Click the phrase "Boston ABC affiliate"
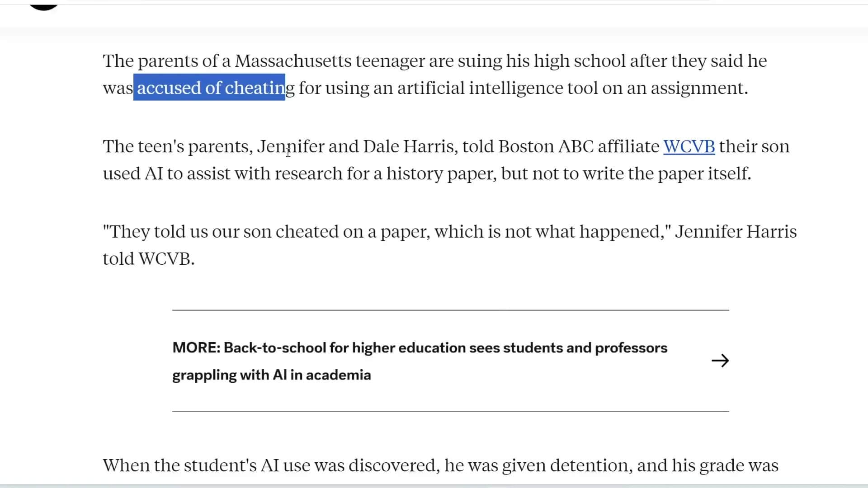868x488 pixels. click(x=578, y=146)
